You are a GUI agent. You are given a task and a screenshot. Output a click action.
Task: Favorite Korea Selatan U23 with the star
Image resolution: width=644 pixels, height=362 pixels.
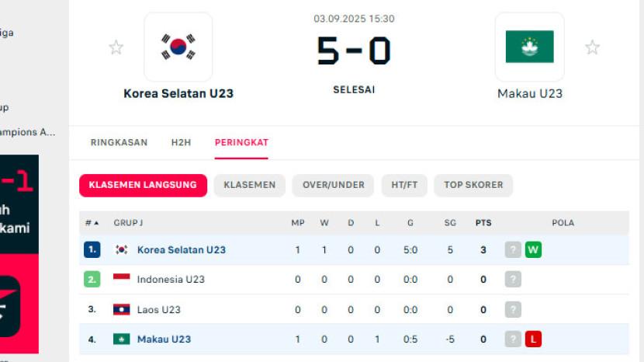pyautogui.click(x=116, y=47)
